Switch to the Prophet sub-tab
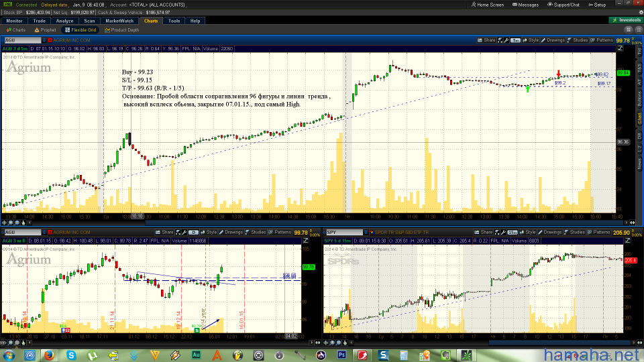644x362 pixels. [x=45, y=30]
